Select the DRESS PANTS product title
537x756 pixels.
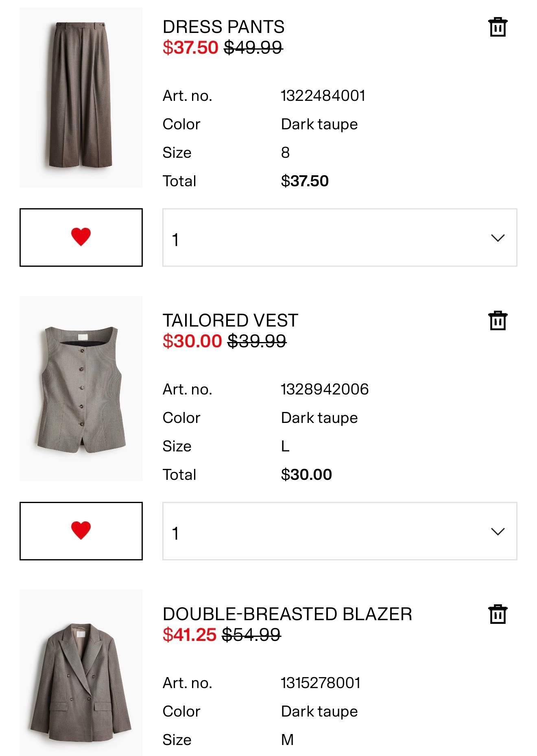click(x=224, y=27)
